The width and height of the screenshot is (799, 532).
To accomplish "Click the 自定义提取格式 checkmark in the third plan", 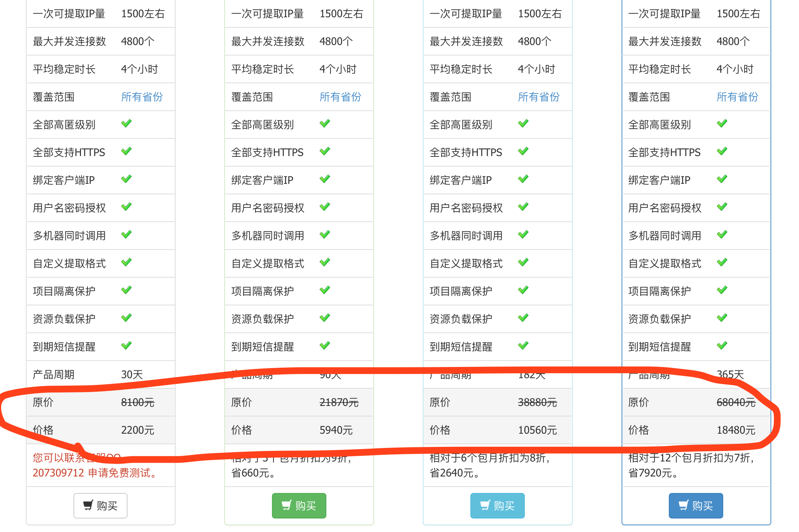I will [523, 262].
